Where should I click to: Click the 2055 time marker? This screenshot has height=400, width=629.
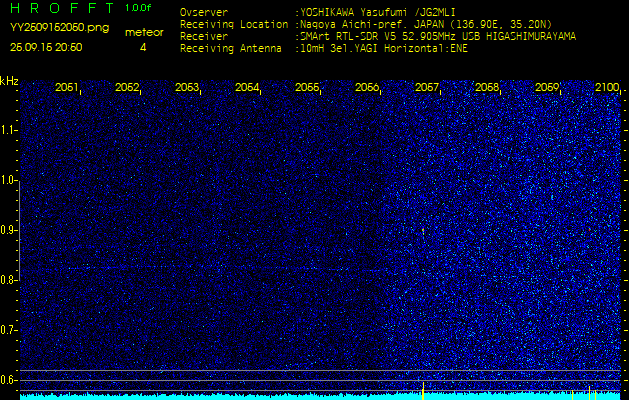pos(307,87)
